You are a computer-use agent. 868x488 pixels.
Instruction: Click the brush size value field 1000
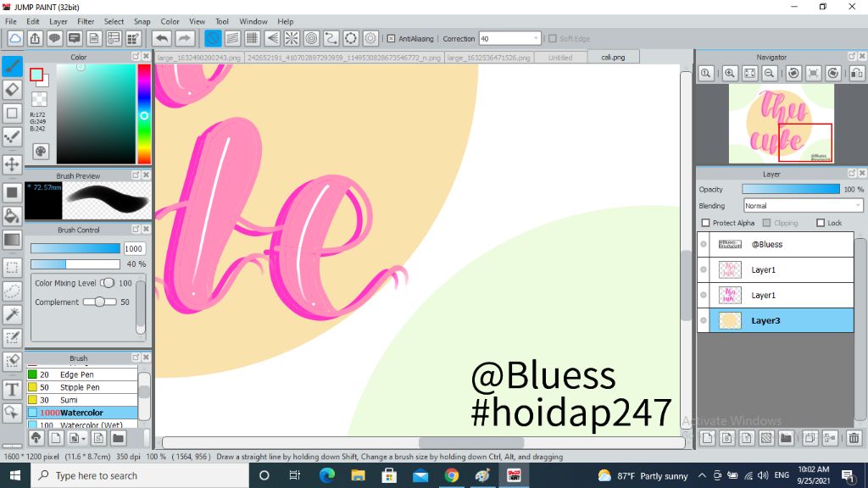coord(134,248)
